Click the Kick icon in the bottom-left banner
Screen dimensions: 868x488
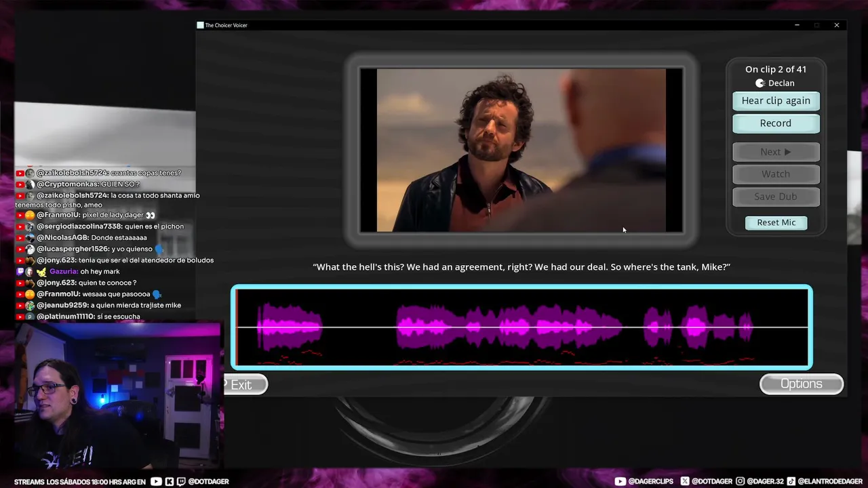[170, 481]
